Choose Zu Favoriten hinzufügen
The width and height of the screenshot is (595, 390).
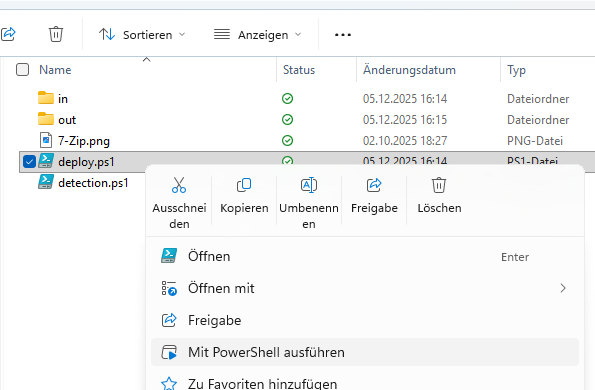(365, 383)
